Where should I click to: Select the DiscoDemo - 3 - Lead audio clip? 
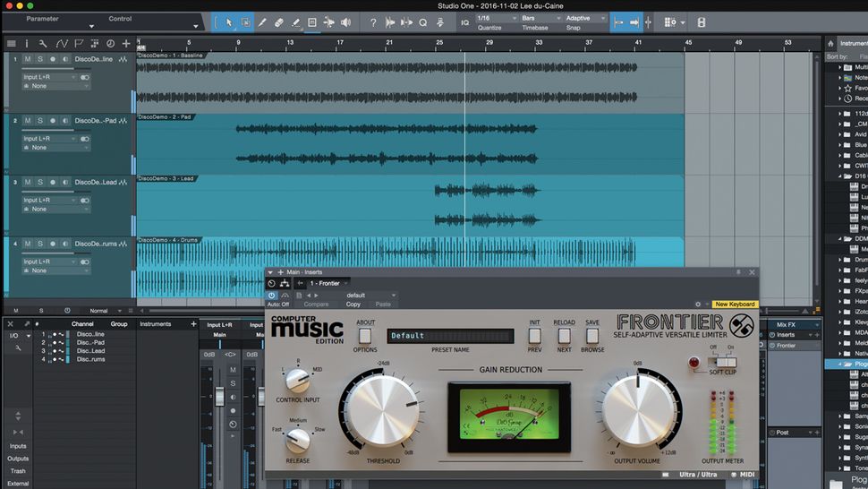[410, 208]
